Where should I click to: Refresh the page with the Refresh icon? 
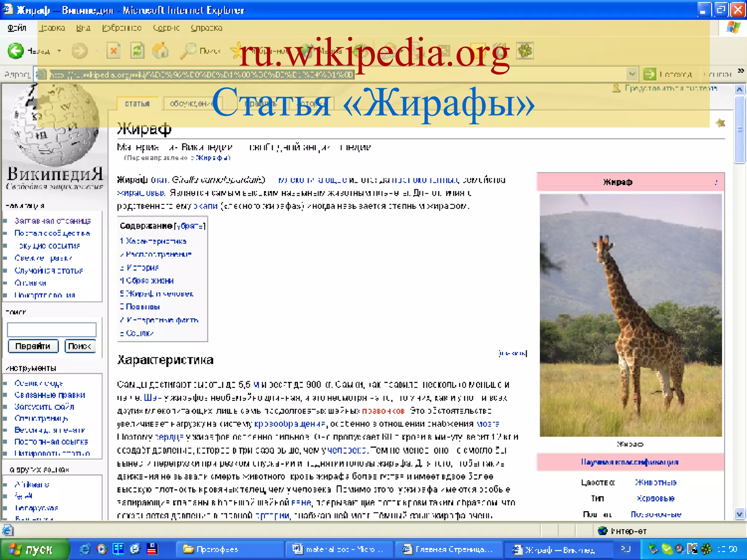137,51
